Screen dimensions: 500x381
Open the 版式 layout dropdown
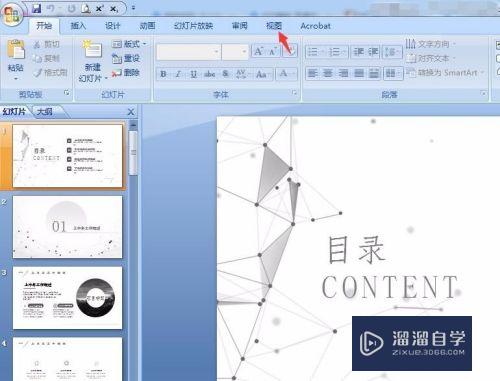tap(129, 44)
